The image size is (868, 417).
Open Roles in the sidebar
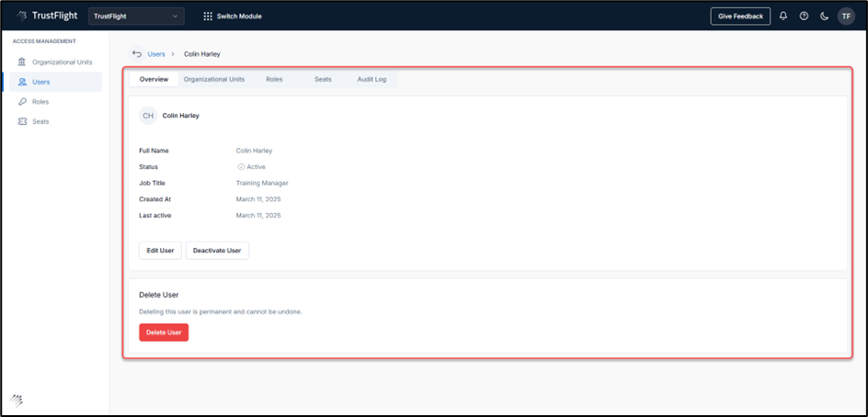[x=40, y=102]
